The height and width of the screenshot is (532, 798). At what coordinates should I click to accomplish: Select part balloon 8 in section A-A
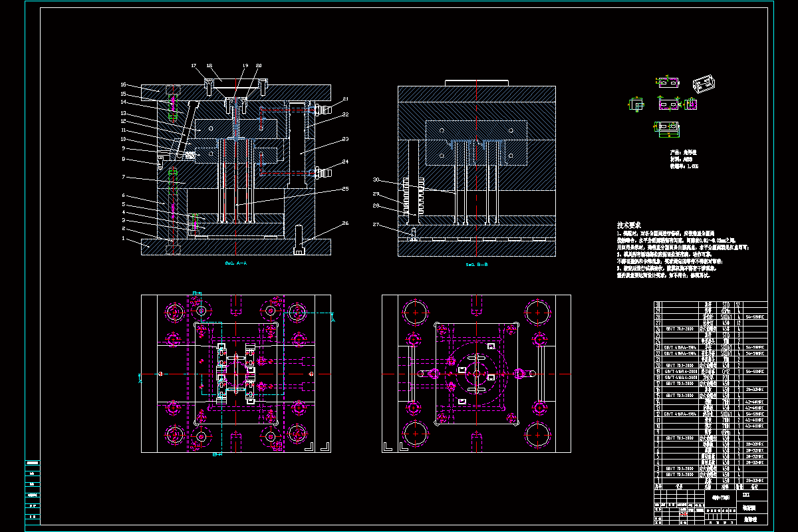pyautogui.click(x=124, y=159)
